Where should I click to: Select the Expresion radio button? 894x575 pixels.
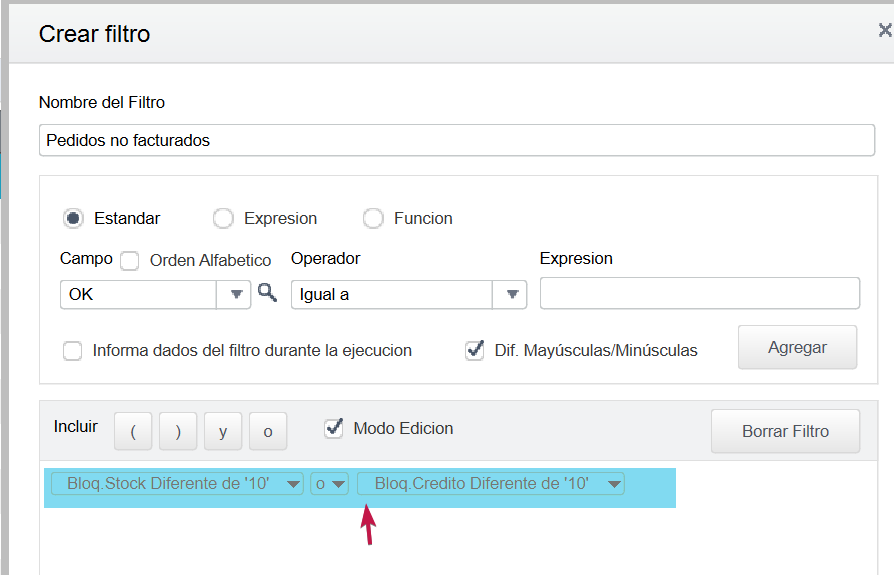pos(223,218)
